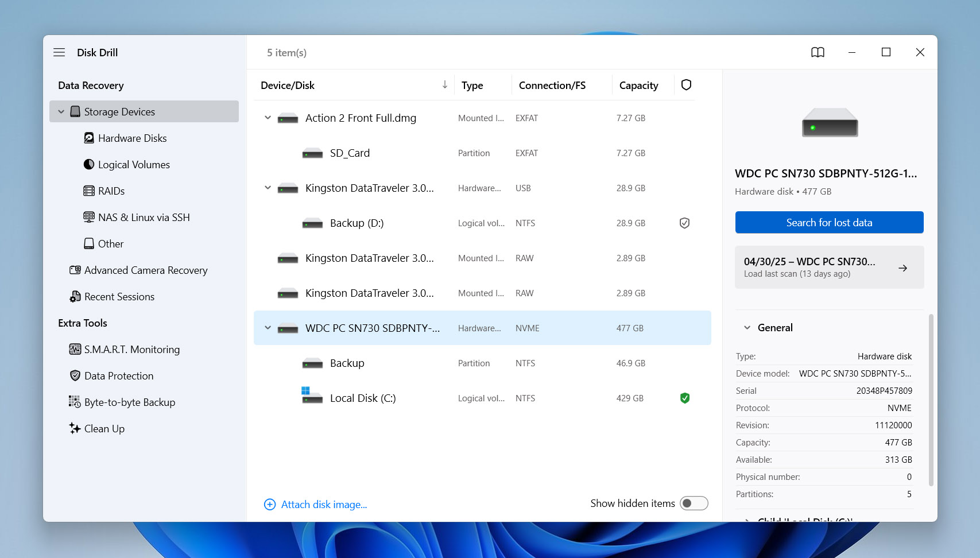
Task: Click the plus icon beside Attach disk image
Action: tap(270, 505)
